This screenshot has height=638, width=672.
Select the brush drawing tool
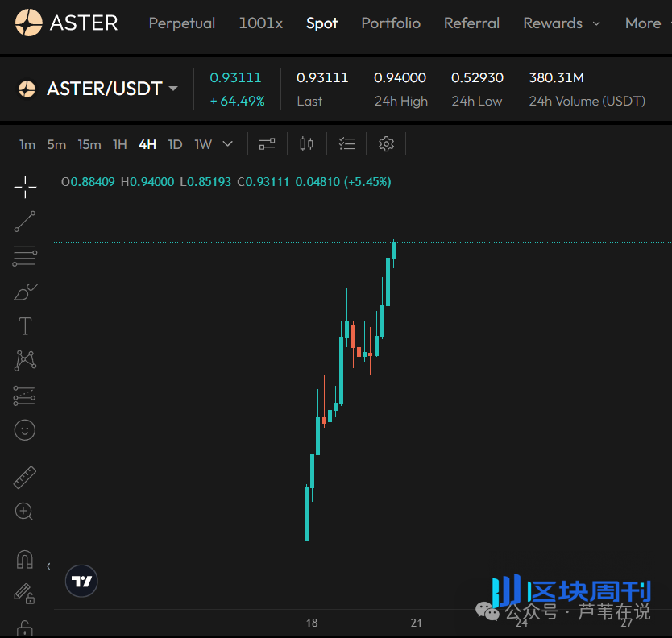coord(25,292)
